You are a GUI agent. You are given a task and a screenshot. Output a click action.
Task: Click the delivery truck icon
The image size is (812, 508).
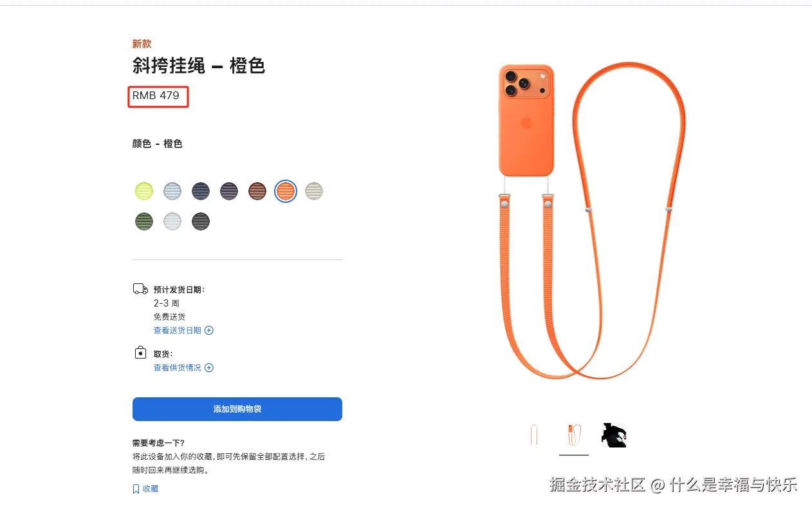coord(140,289)
